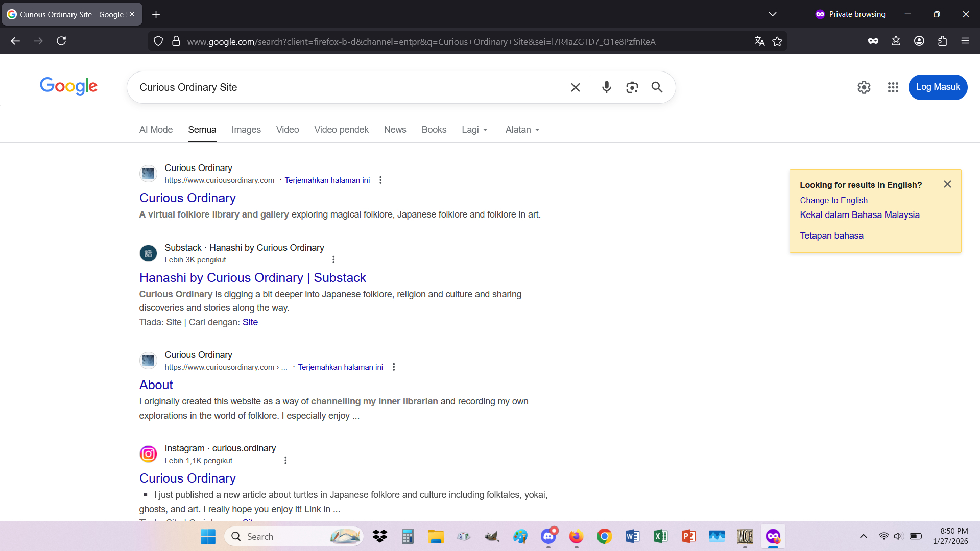Open Excel from the taskbar

pyautogui.click(x=660, y=536)
